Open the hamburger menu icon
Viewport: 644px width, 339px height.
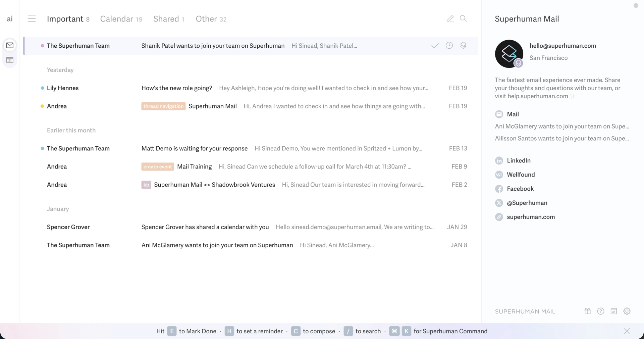tap(32, 19)
